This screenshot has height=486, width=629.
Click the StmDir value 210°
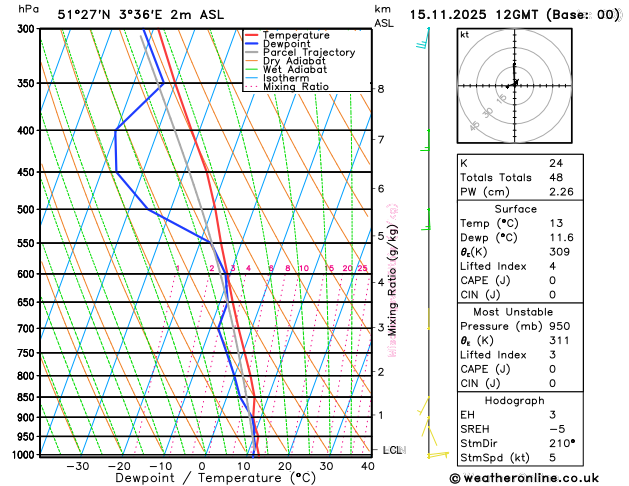(563, 443)
